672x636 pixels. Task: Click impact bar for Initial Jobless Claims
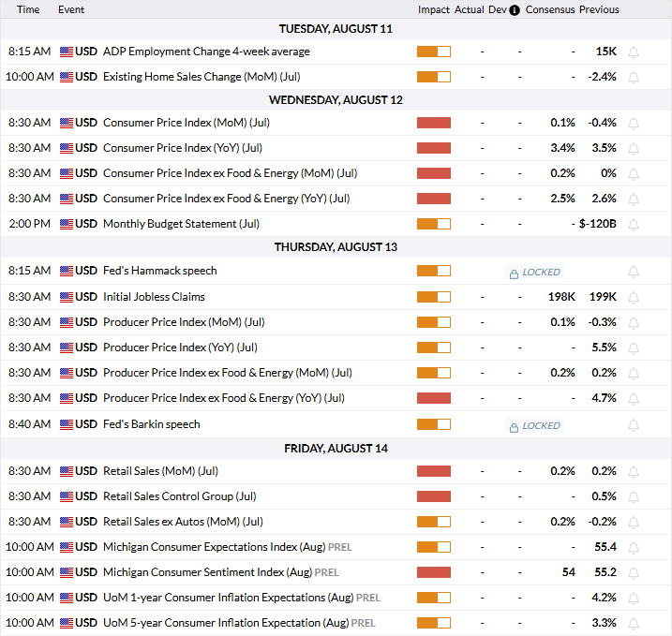[x=434, y=297]
